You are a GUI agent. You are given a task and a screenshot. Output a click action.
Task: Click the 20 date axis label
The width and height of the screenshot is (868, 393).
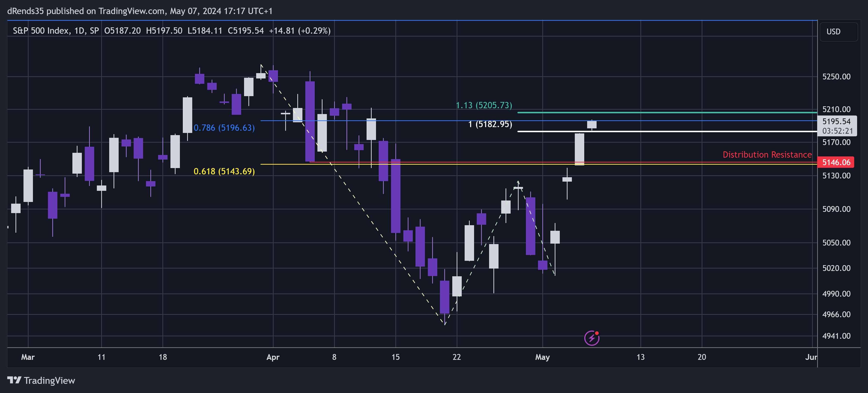[x=702, y=357]
